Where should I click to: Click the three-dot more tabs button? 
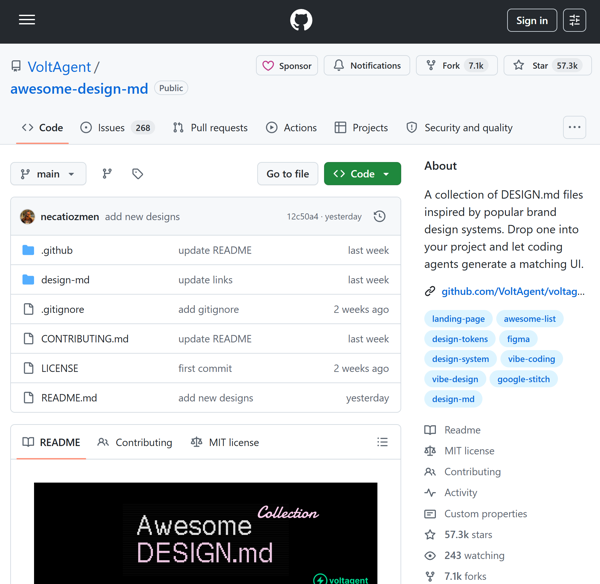[x=574, y=127]
